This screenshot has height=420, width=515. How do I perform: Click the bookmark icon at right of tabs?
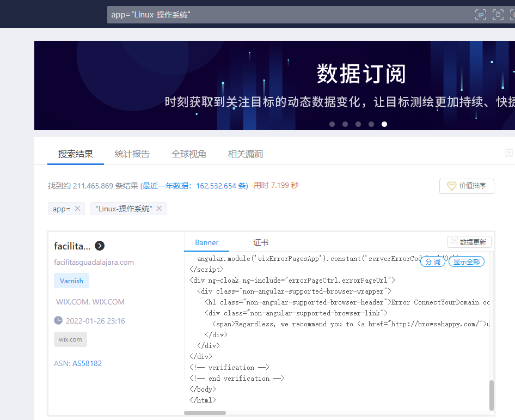(509, 153)
